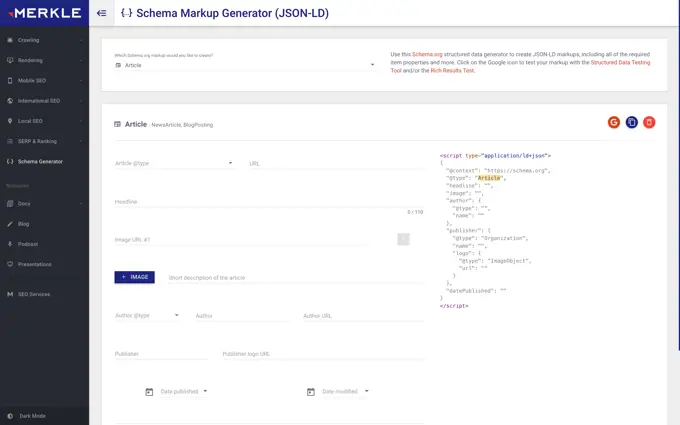The image size is (680, 425).
Task: Copy the generated markup with the blue icon
Action: (632, 122)
